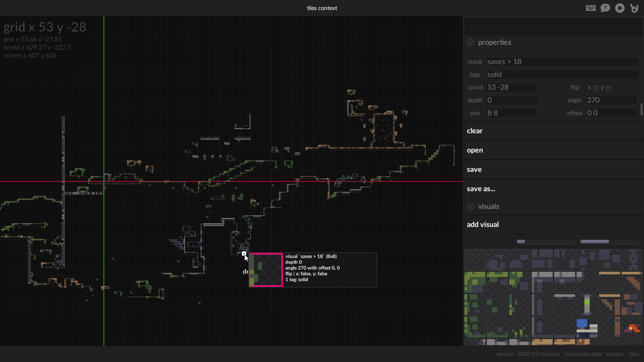Open the keyboard shortcuts icon
Viewport: 644px width, 362px height.
pyautogui.click(x=591, y=8)
